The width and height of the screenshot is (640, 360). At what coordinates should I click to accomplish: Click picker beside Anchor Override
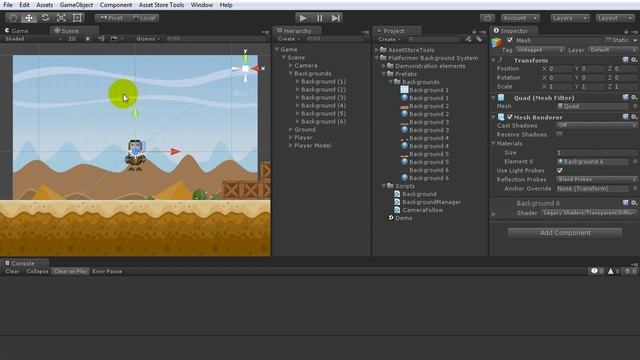click(635, 189)
